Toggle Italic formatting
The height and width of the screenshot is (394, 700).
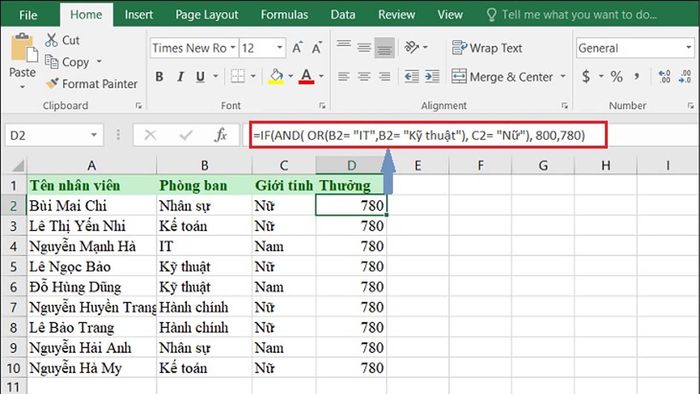[x=180, y=76]
